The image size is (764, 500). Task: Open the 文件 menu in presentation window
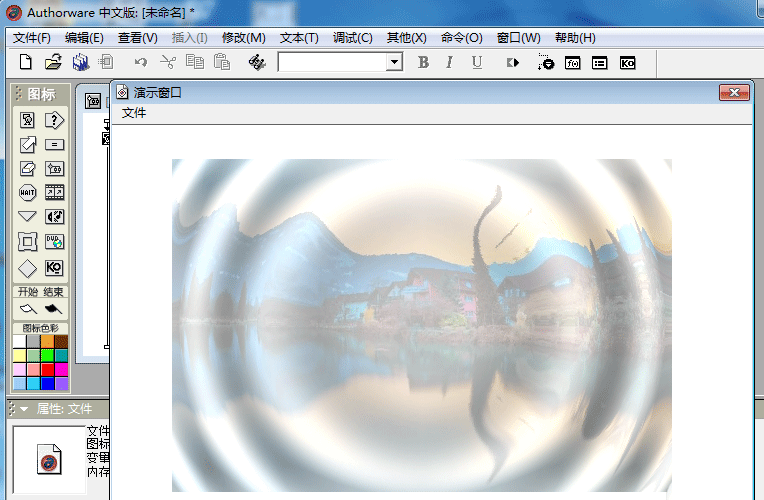click(x=134, y=113)
